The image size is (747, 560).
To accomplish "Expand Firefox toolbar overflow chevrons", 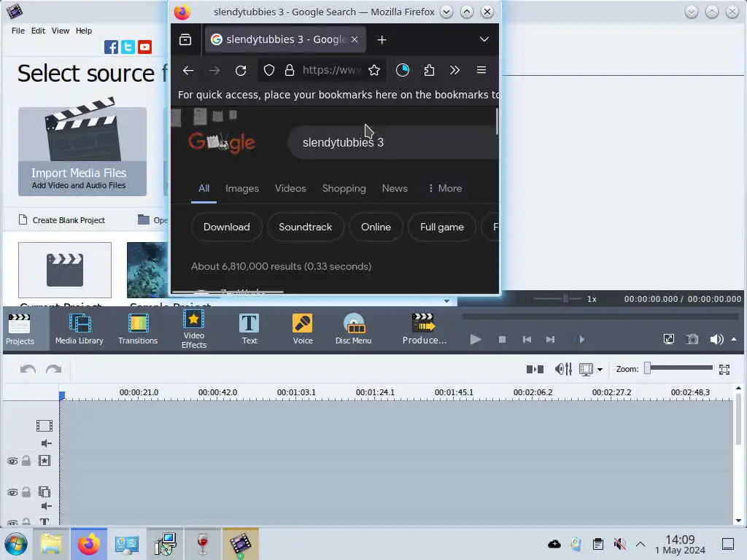I will [x=455, y=71].
